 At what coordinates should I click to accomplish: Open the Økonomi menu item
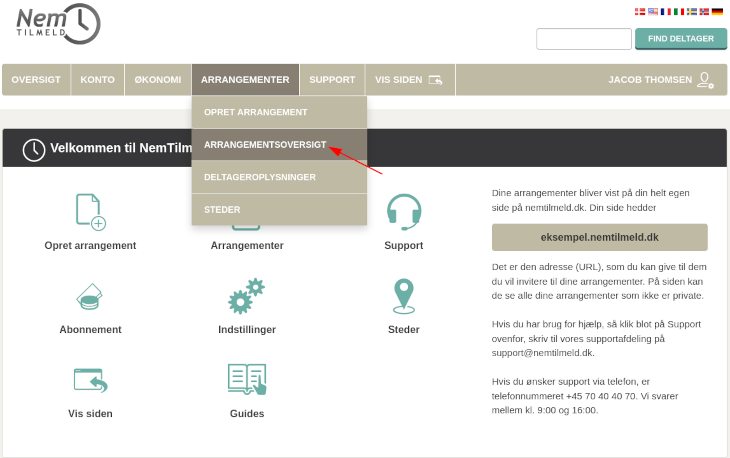(x=158, y=80)
